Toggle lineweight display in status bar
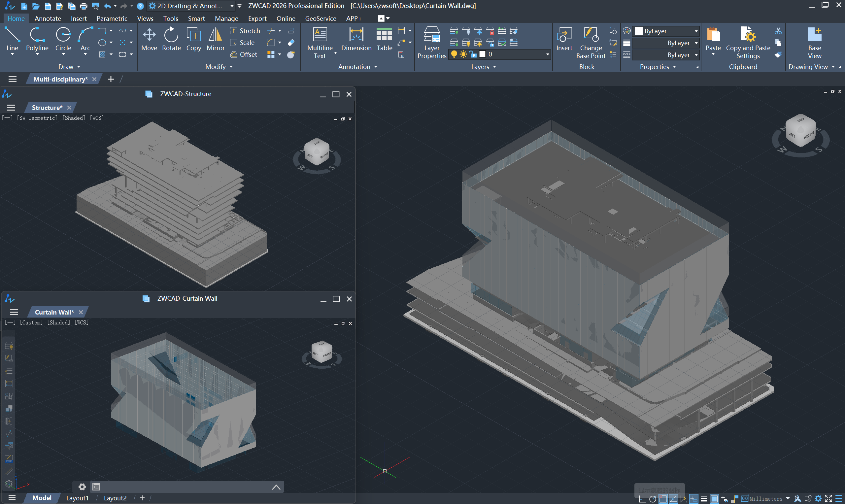845x504 pixels. (x=704, y=499)
